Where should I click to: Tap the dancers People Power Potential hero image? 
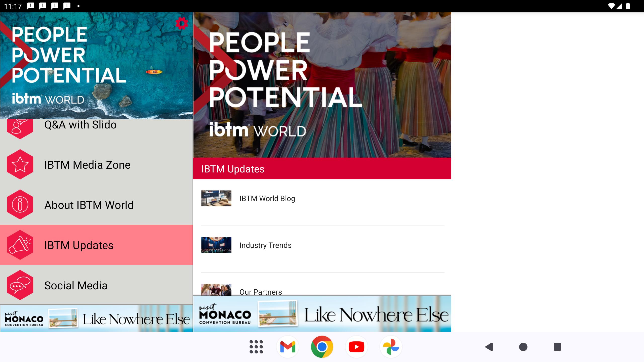(x=322, y=85)
